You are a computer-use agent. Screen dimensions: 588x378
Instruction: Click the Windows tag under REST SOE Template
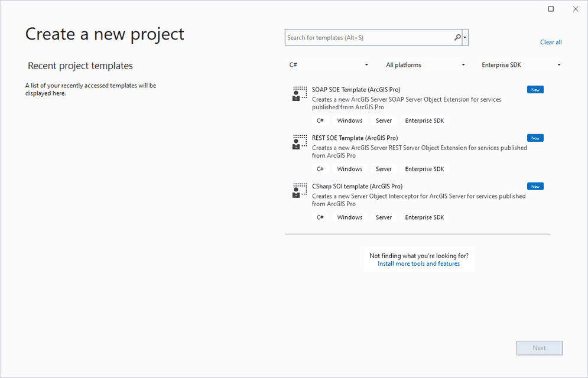pos(349,169)
